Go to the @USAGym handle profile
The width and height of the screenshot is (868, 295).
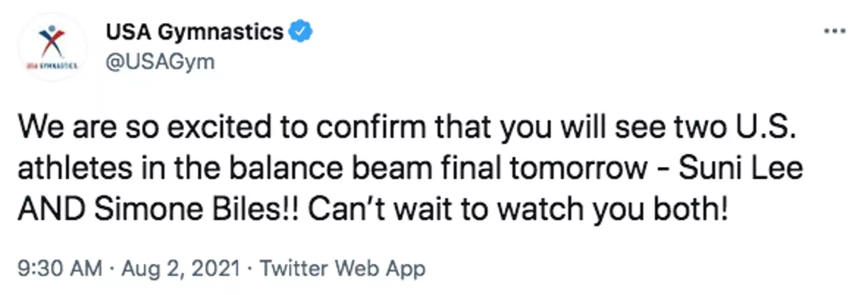pyautogui.click(x=160, y=61)
